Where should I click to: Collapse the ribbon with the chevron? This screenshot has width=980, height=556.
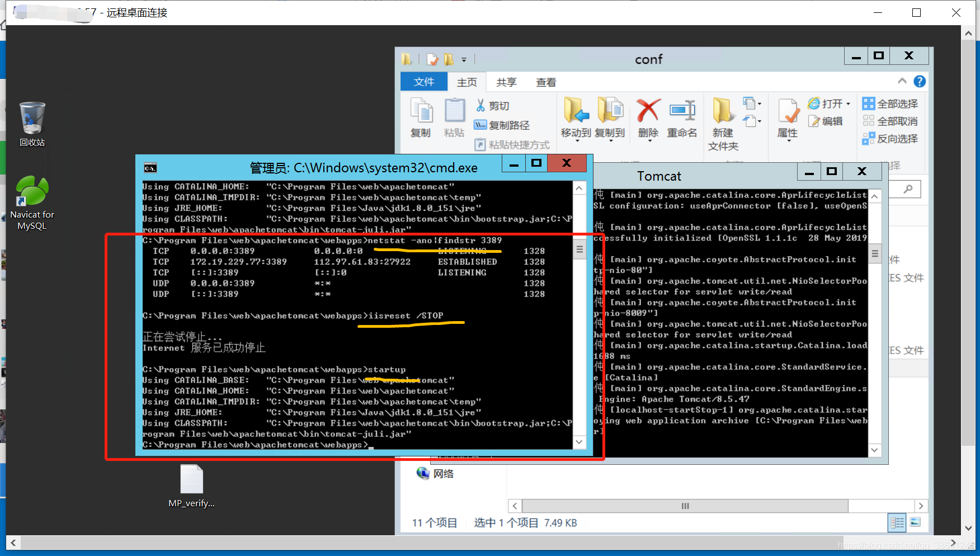tap(902, 82)
